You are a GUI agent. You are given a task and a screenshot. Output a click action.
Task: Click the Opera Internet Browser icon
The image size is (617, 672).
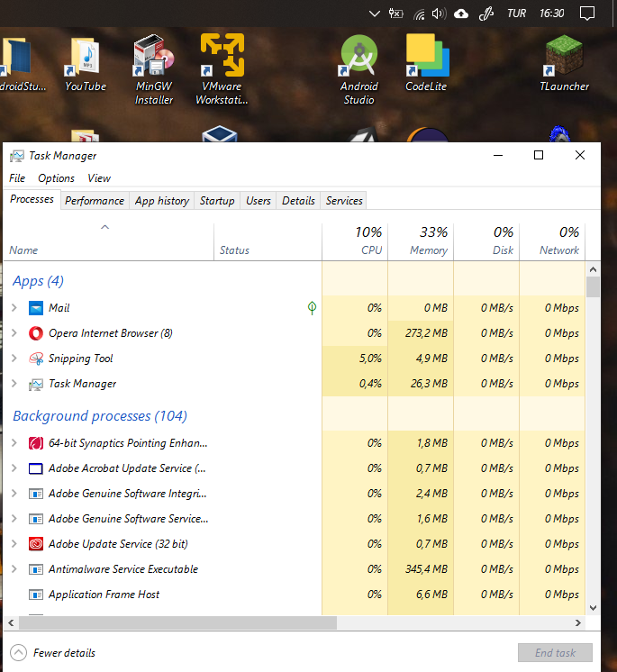pyautogui.click(x=36, y=333)
